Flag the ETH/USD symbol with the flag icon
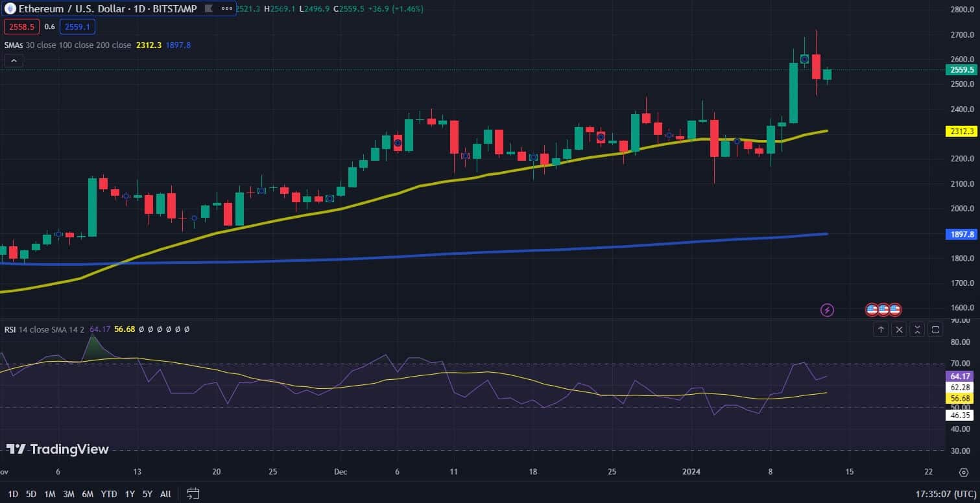This screenshot has height=503, width=980. (206, 9)
